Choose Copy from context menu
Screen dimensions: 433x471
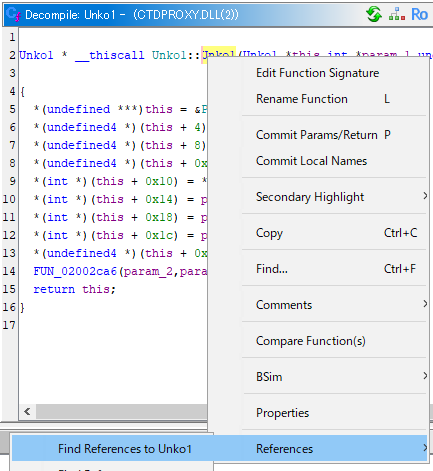pyautogui.click(x=269, y=233)
